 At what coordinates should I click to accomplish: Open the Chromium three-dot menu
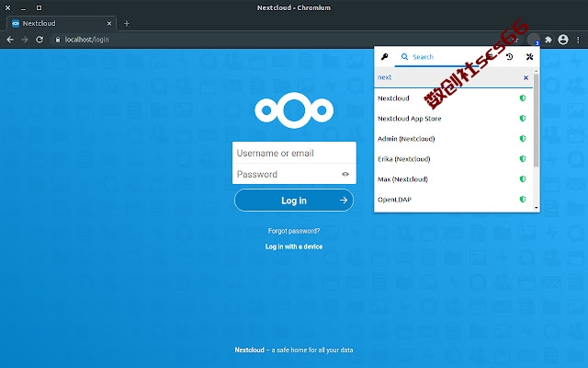tap(578, 40)
